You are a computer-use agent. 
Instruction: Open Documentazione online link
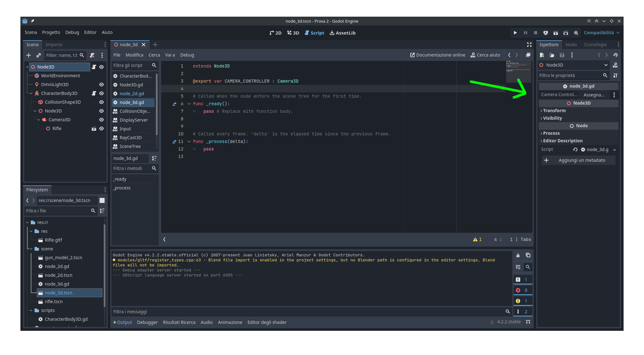point(438,55)
